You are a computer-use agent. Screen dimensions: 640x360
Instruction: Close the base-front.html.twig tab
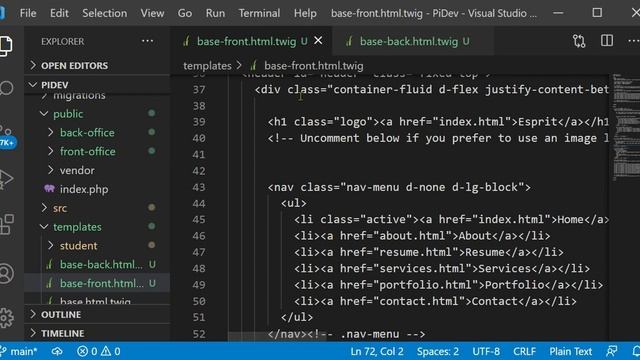point(318,41)
